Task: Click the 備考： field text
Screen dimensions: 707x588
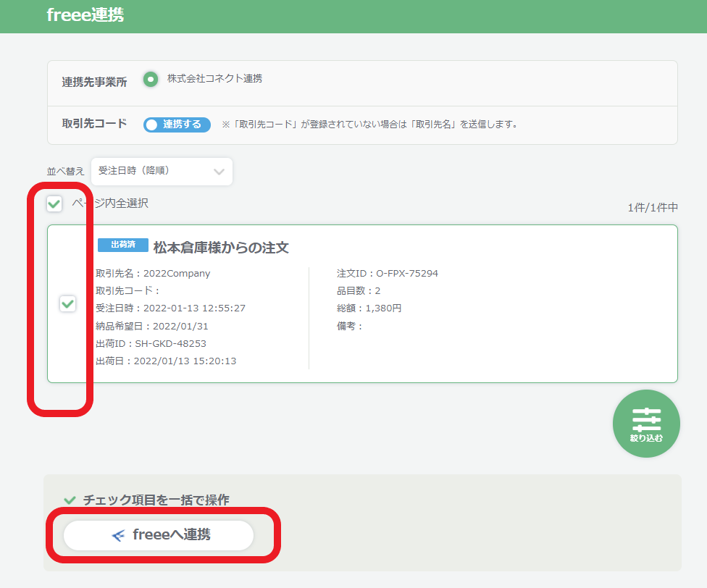Action: coord(349,326)
